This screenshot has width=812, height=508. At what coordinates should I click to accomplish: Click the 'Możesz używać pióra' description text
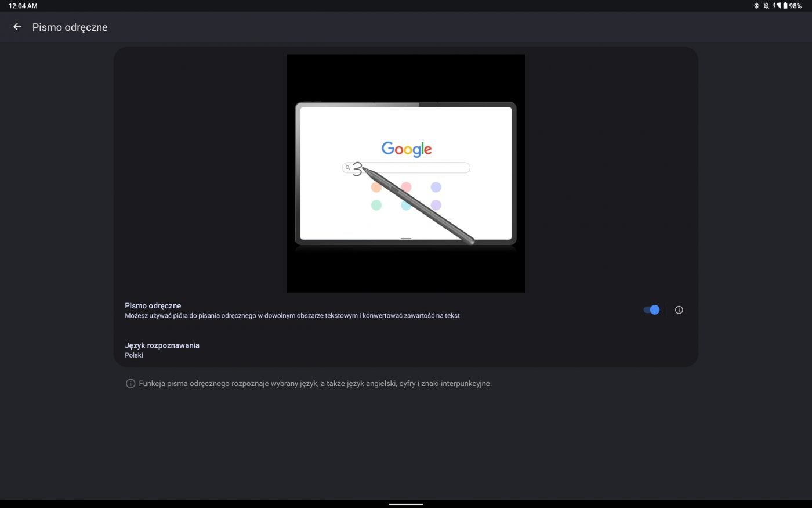tap(292, 316)
